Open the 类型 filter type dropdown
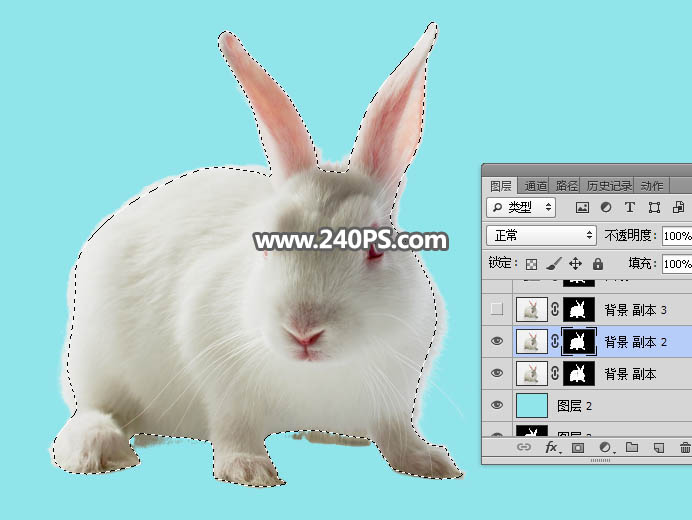Image resolution: width=692 pixels, height=520 pixels. pyautogui.click(x=521, y=207)
